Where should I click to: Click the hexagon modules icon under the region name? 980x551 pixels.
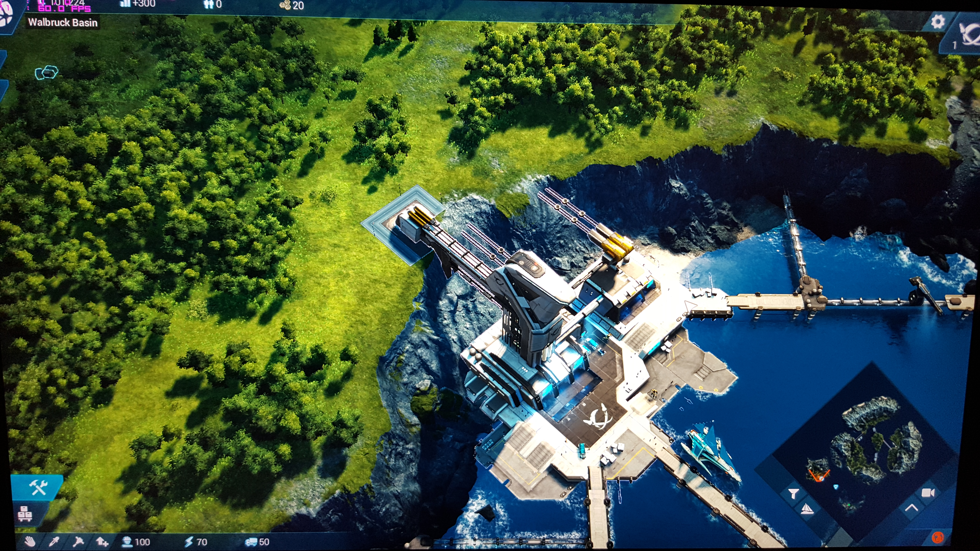pyautogui.click(x=46, y=72)
